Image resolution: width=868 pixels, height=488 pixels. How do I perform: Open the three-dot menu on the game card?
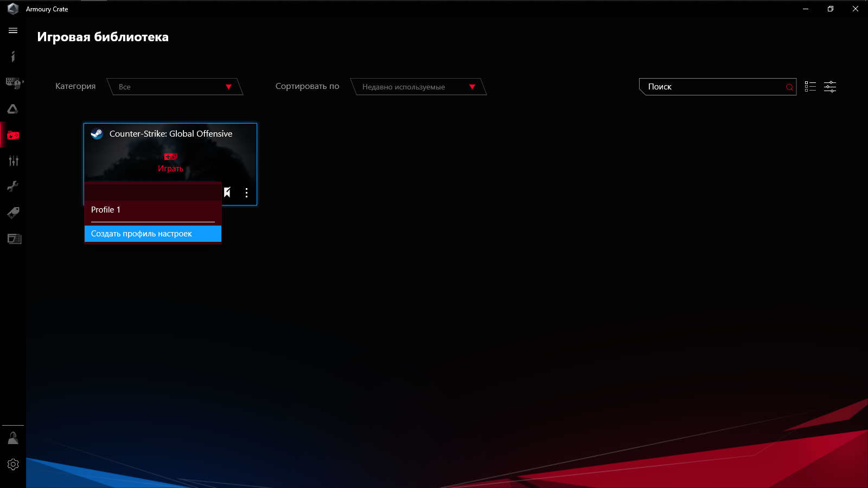[247, 193]
